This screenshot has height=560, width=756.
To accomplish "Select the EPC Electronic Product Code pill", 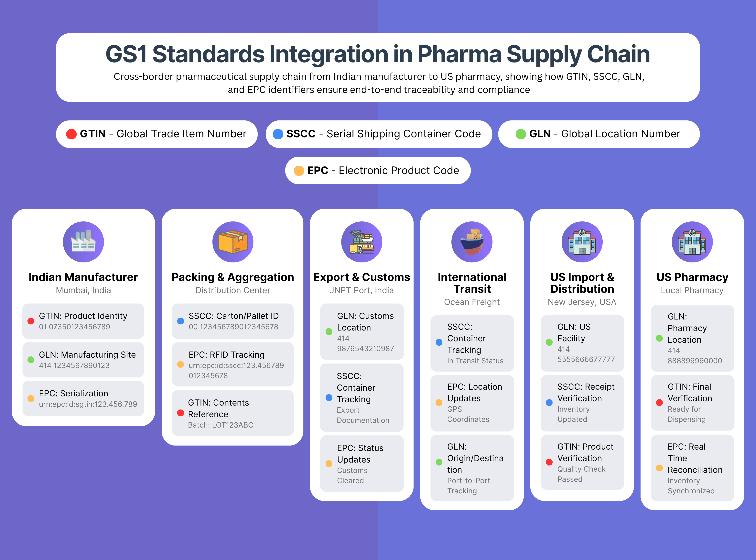I will click(x=378, y=171).
